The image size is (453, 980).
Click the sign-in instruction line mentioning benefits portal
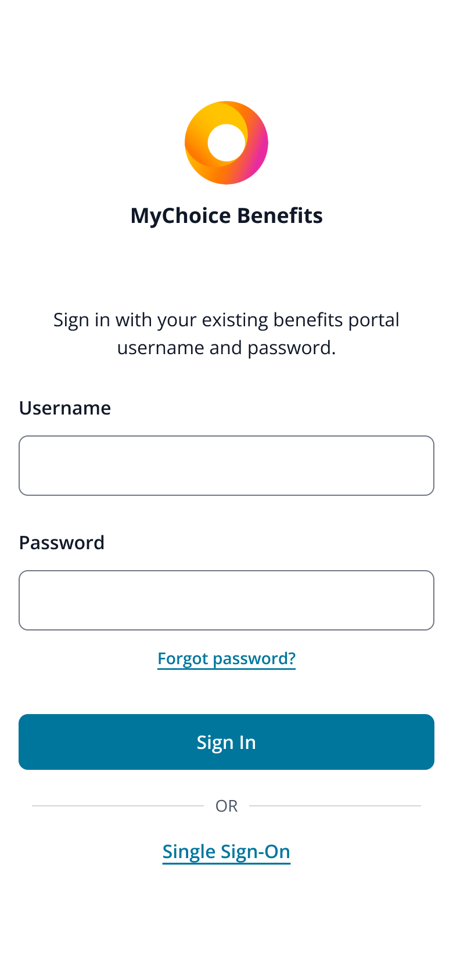pyautogui.click(x=227, y=320)
